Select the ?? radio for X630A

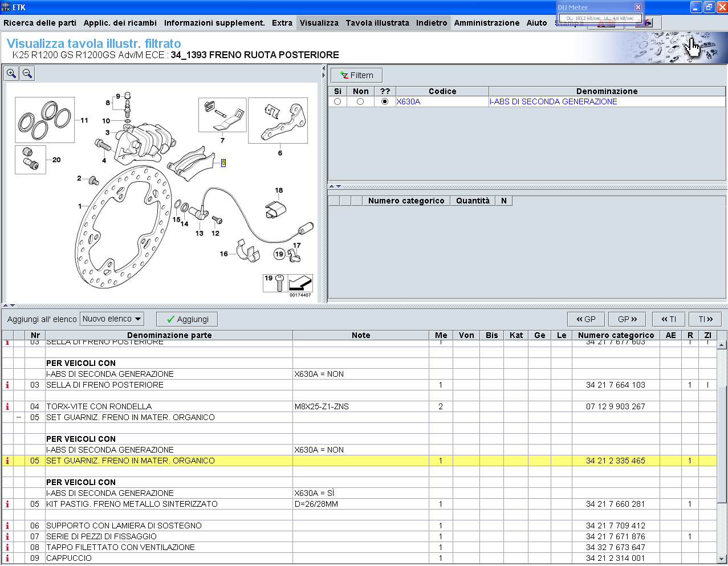tap(385, 101)
